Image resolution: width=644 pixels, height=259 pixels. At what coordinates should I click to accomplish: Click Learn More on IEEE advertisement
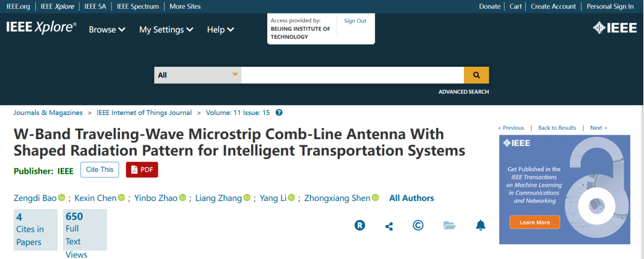[535, 222]
